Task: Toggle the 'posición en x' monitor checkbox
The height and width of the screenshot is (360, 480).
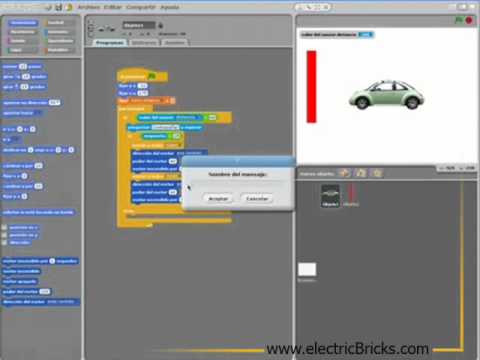Action: (x=4, y=228)
